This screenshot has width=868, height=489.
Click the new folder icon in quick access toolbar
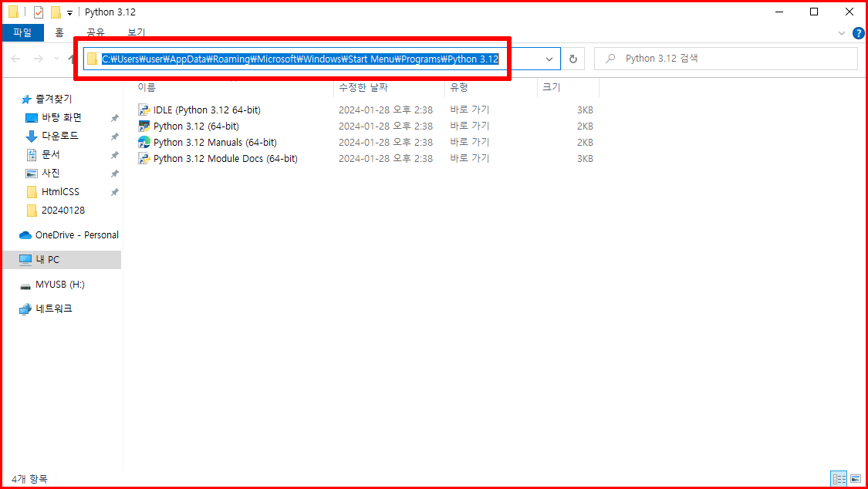(56, 12)
